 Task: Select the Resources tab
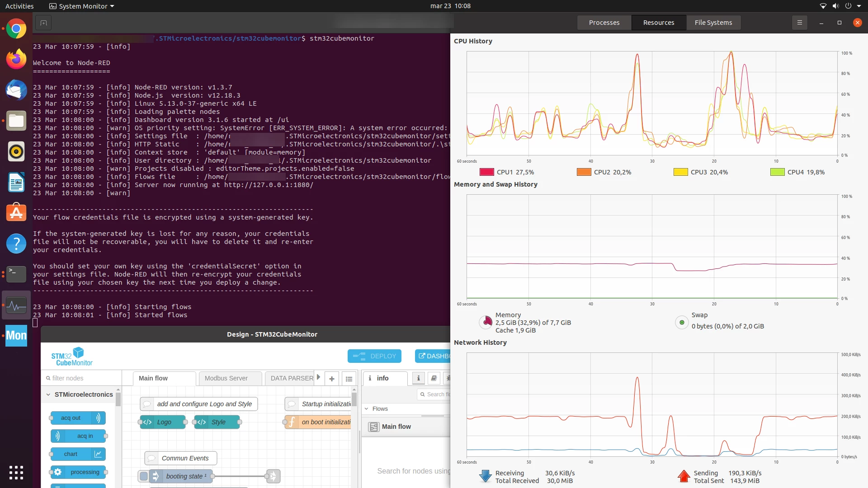[x=659, y=23]
